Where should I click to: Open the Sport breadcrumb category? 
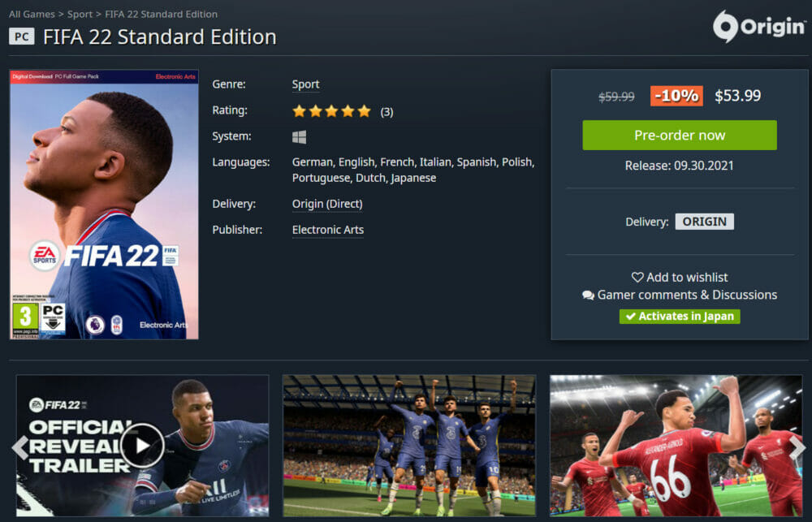pos(80,14)
